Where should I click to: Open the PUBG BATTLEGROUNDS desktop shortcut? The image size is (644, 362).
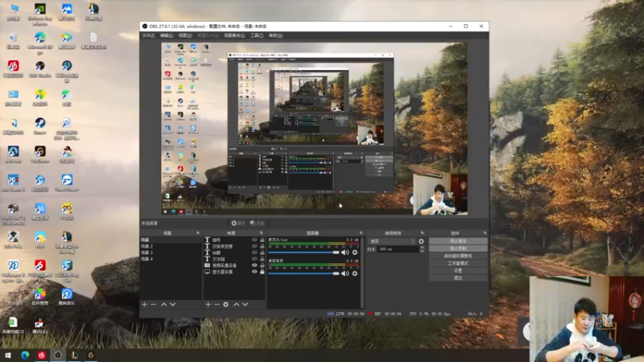(x=13, y=214)
